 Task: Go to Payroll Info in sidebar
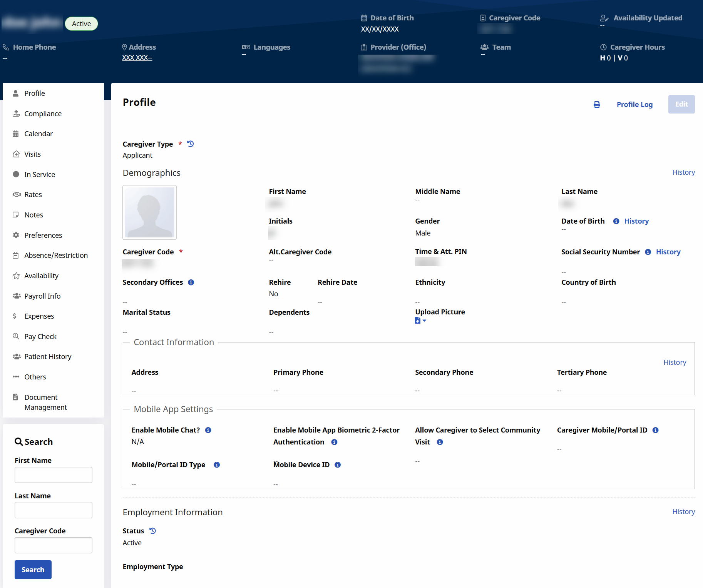[x=42, y=296]
